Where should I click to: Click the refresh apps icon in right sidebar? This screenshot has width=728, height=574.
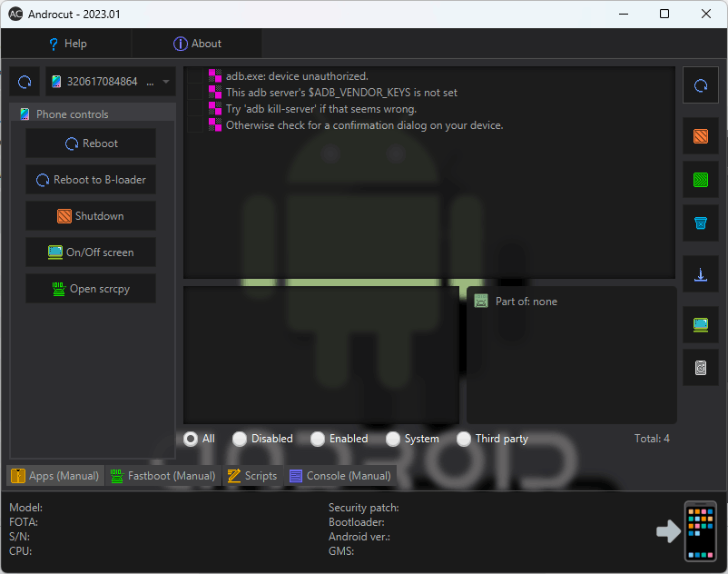700,85
